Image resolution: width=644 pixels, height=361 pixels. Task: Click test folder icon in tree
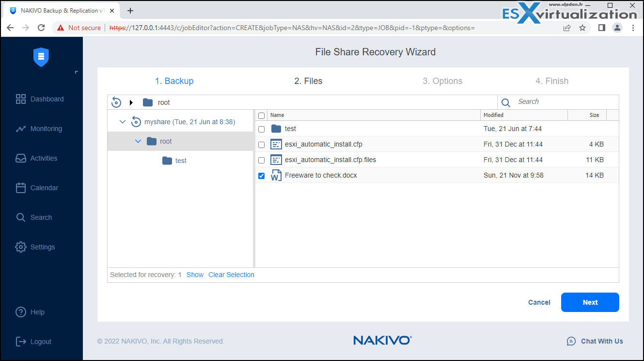[x=167, y=161]
